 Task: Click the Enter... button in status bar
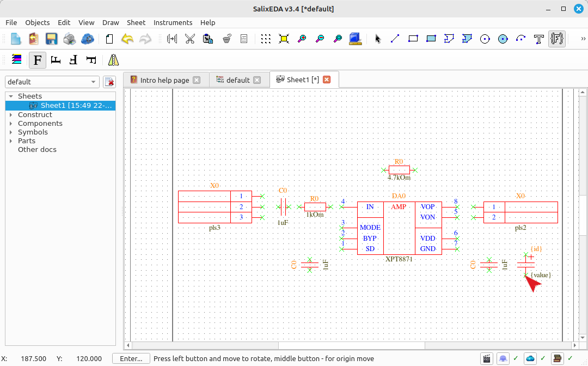(131, 358)
